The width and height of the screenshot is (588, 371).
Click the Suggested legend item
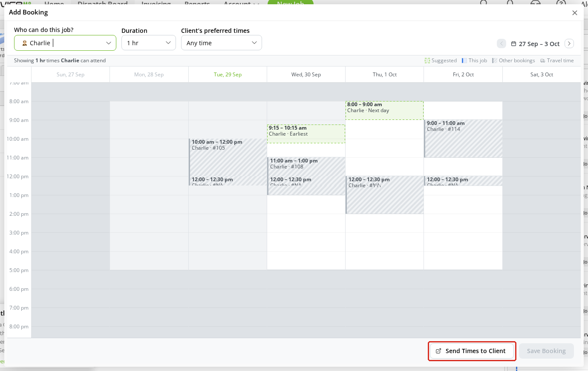pyautogui.click(x=441, y=61)
